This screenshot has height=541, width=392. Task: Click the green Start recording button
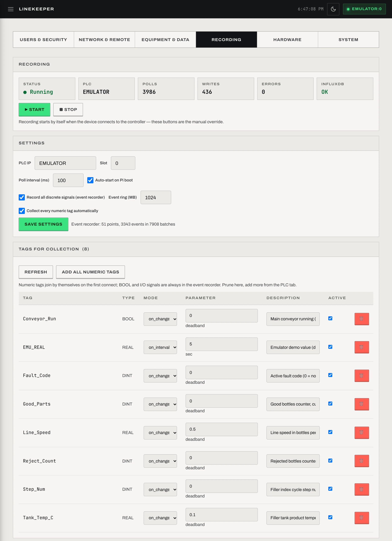[x=34, y=109]
